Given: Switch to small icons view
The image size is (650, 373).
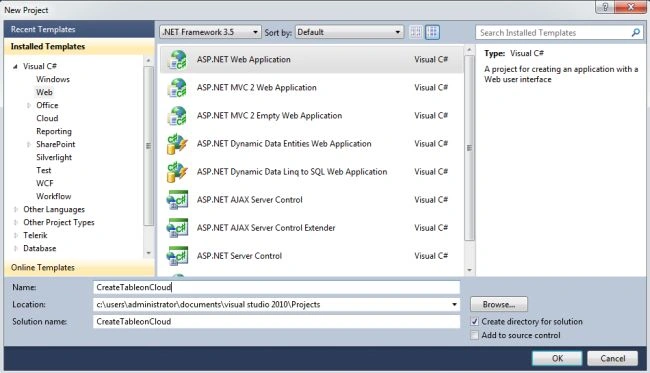Looking at the screenshot, I should tap(416, 32).
